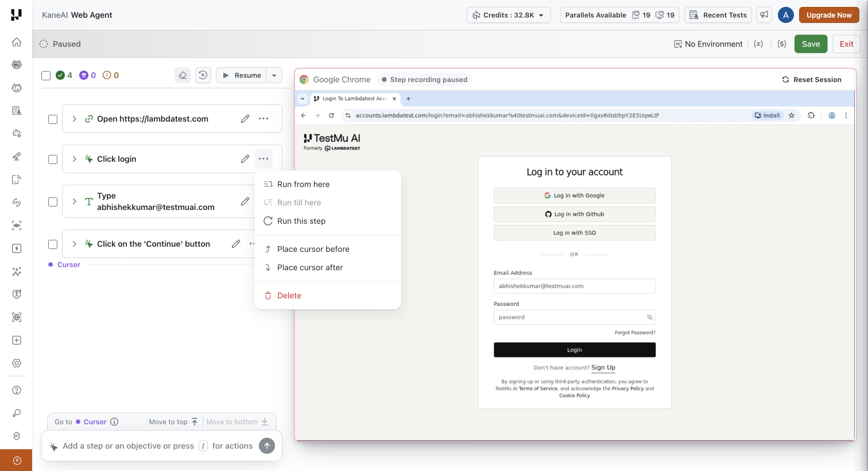Image resolution: width=868 pixels, height=471 pixels.
Task: Click Chrome's back arrow in the session
Action: [304, 115]
